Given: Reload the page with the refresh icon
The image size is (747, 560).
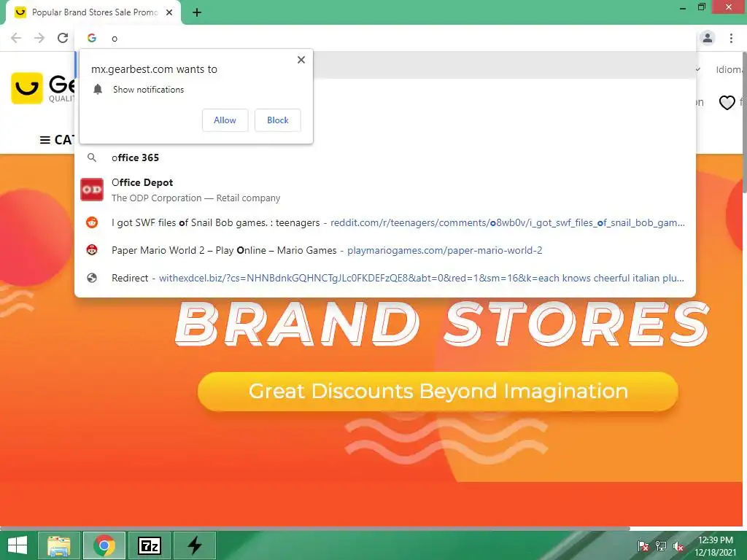Looking at the screenshot, I should [x=63, y=38].
